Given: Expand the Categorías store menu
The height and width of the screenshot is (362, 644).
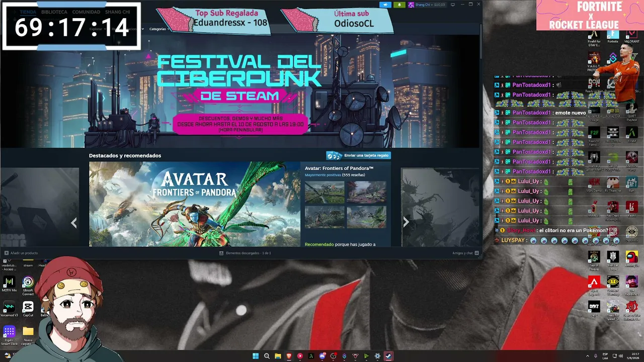Looking at the screenshot, I should coord(158,29).
